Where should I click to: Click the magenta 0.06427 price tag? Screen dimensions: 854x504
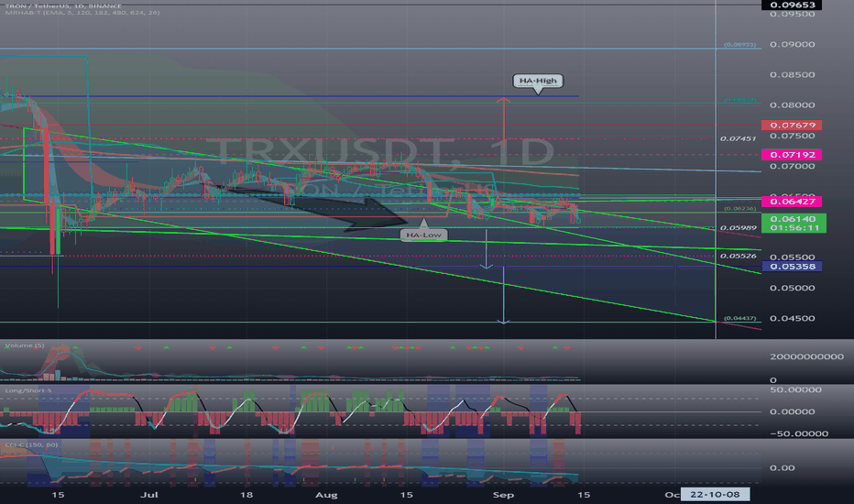(x=792, y=202)
